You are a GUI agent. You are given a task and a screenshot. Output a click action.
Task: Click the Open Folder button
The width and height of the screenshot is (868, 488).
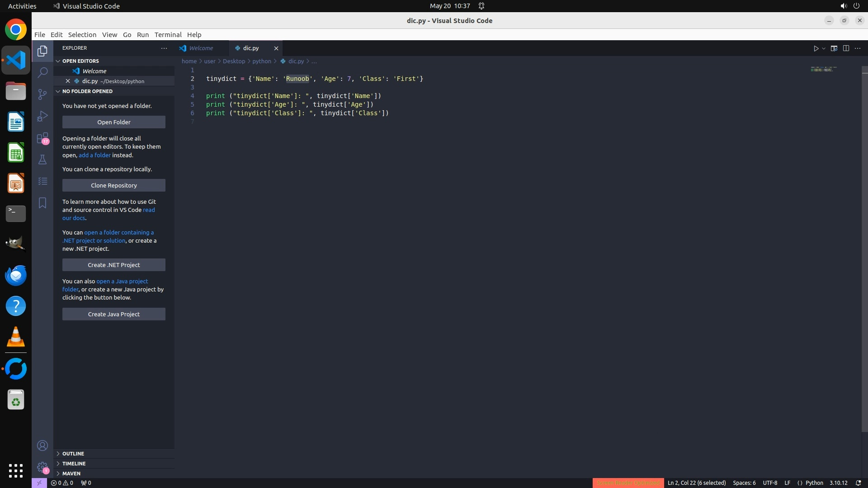113,122
